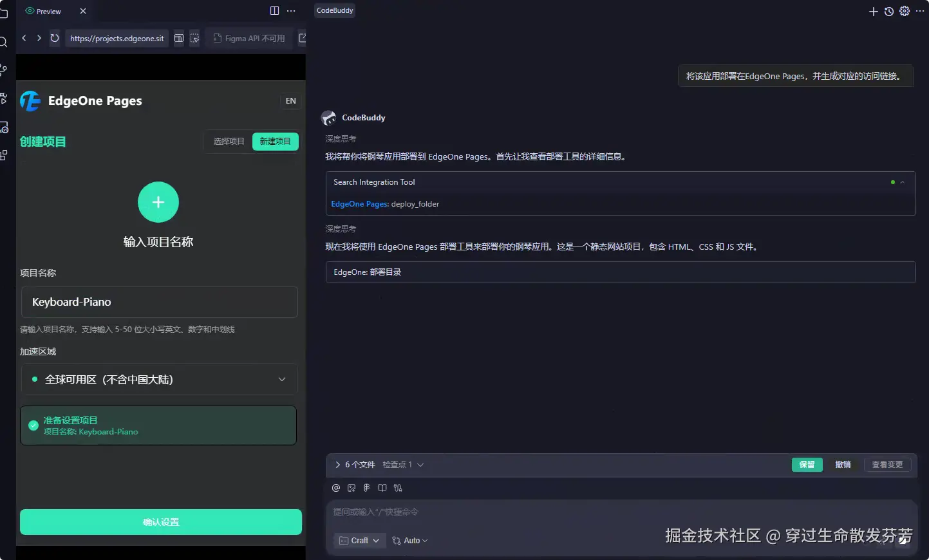Go forward in the preview browser
Viewport: 929px width, 560px height.
pos(39,38)
